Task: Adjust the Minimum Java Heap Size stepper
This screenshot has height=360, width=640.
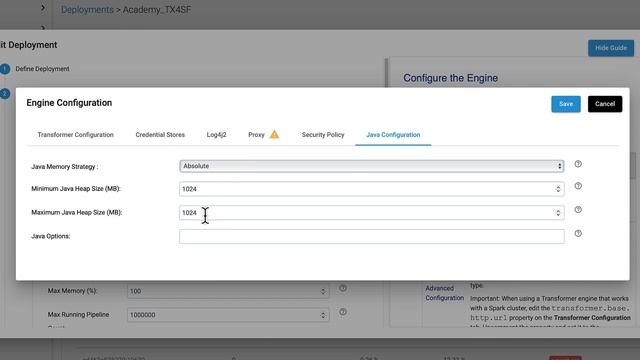Action: click(558, 189)
